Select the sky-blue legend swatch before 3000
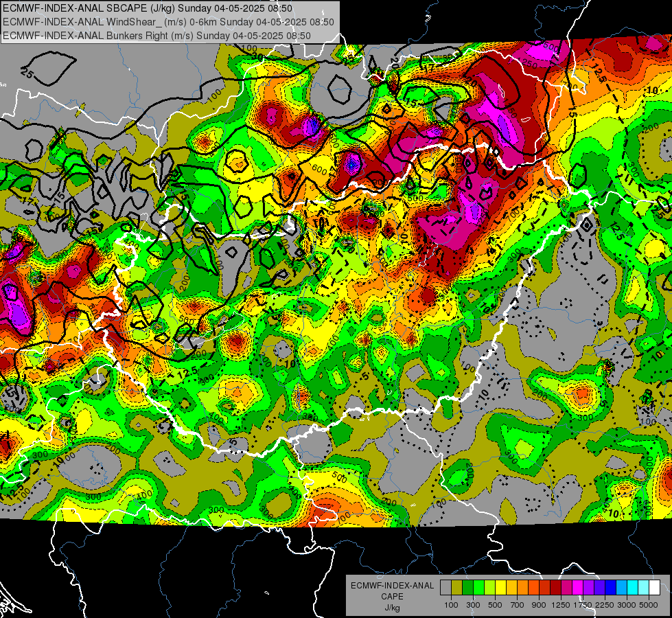 pos(622,587)
